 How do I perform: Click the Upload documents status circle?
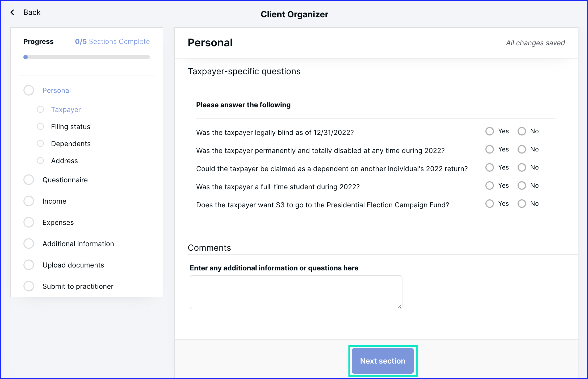point(29,265)
